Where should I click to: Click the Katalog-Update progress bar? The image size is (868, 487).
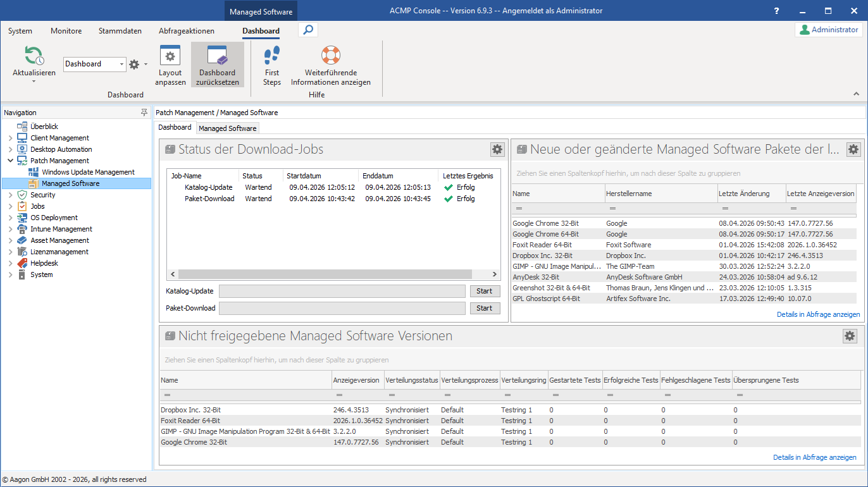(342, 291)
